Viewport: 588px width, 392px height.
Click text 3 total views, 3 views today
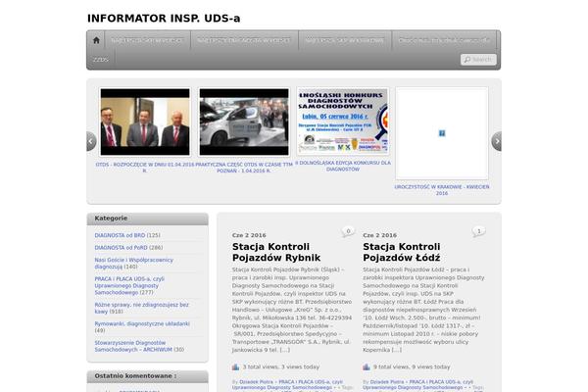pyautogui.click(x=281, y=367)
